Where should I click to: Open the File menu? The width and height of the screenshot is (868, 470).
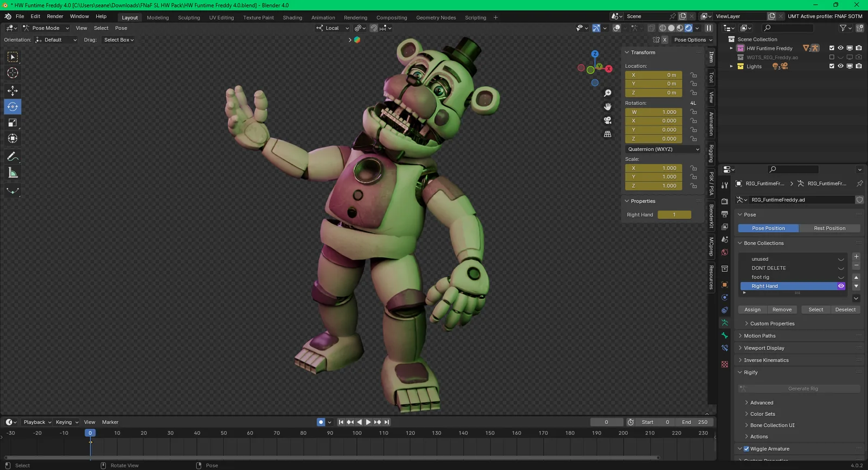tap(20, 16)
